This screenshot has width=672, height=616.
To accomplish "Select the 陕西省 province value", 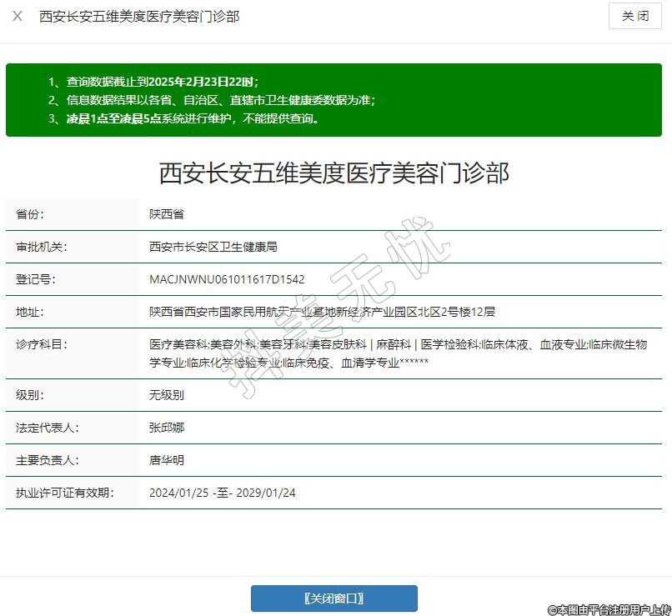I will click(x=167, y=214).
